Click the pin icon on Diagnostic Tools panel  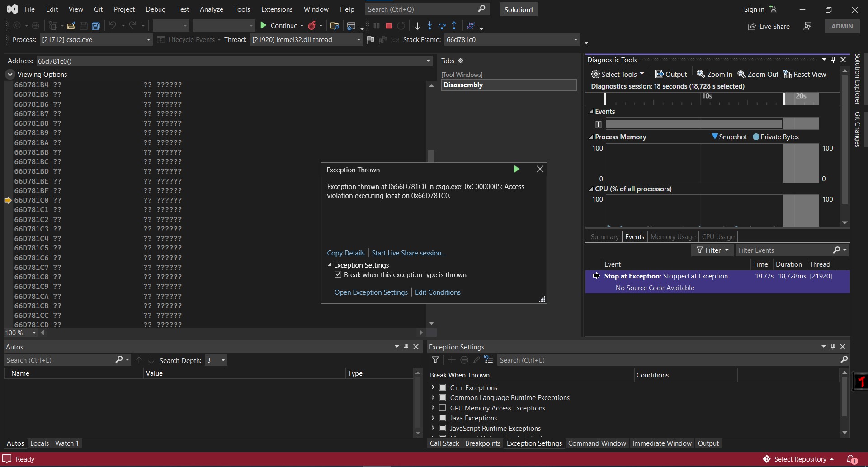tap(833, 59)
